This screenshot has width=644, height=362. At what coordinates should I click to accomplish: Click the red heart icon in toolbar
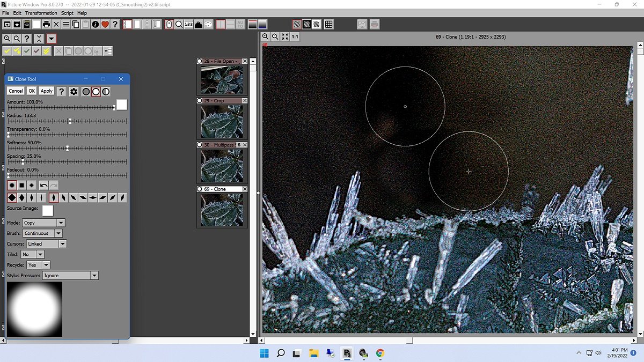pos(105,24)
